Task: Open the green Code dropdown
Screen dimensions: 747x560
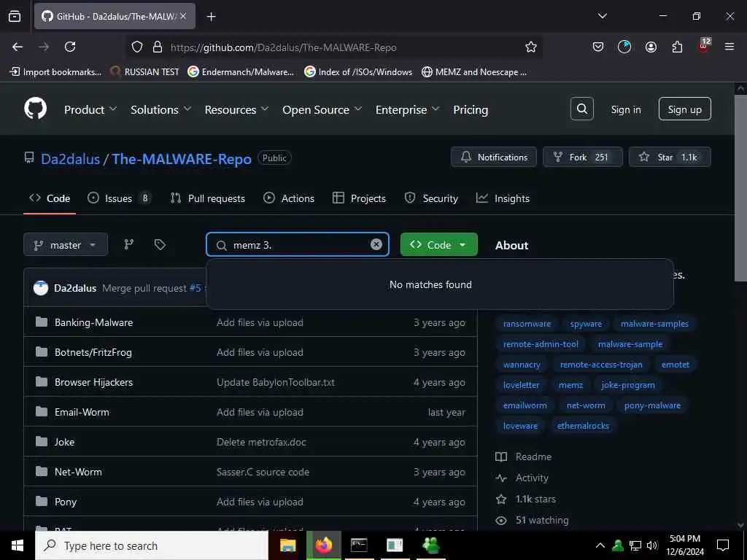Action: point(438,245)
